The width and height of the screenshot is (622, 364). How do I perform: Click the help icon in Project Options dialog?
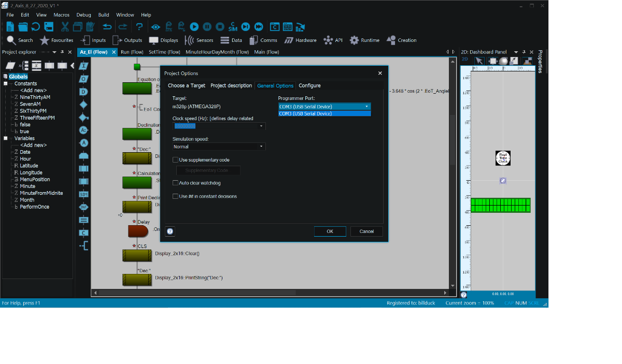pos(169,231)
